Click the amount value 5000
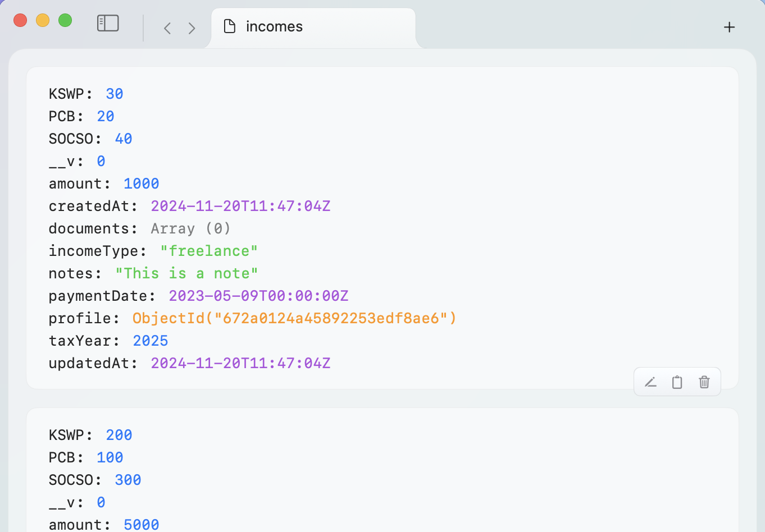 tap(141, 524)
